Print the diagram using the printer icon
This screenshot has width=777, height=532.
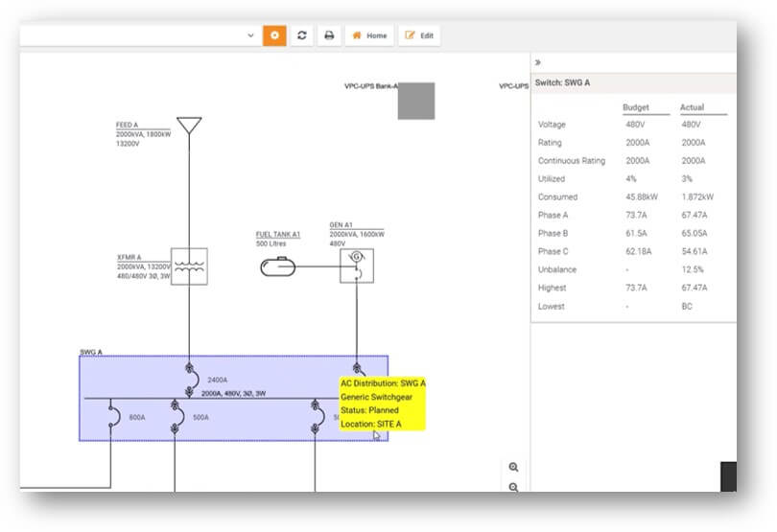pyautogui.click(x=329, y=35)
